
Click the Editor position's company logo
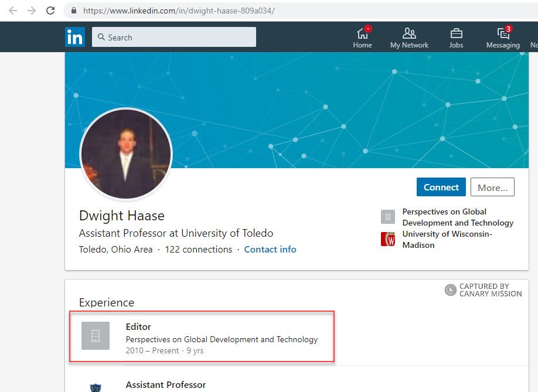95,336
